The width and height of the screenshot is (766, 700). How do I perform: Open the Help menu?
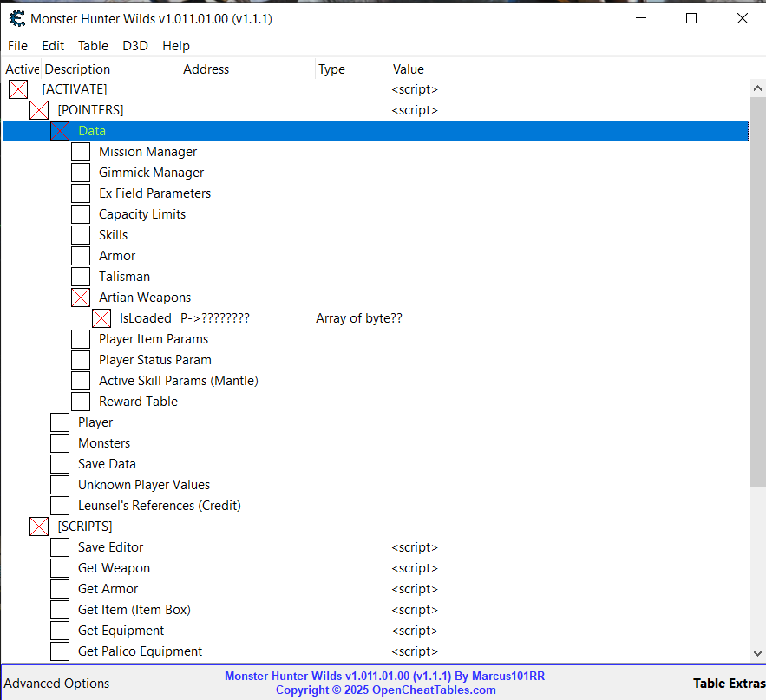coord(176,46)
